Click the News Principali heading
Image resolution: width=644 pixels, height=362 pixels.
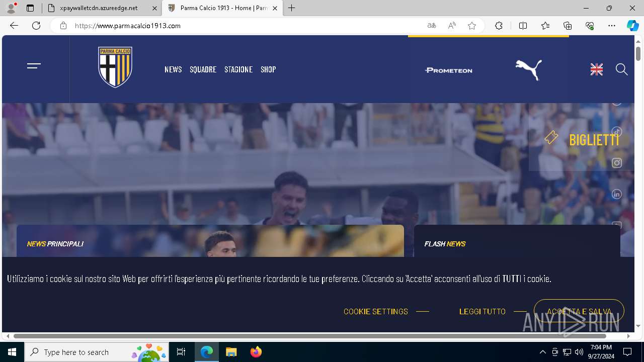[55, 244]
